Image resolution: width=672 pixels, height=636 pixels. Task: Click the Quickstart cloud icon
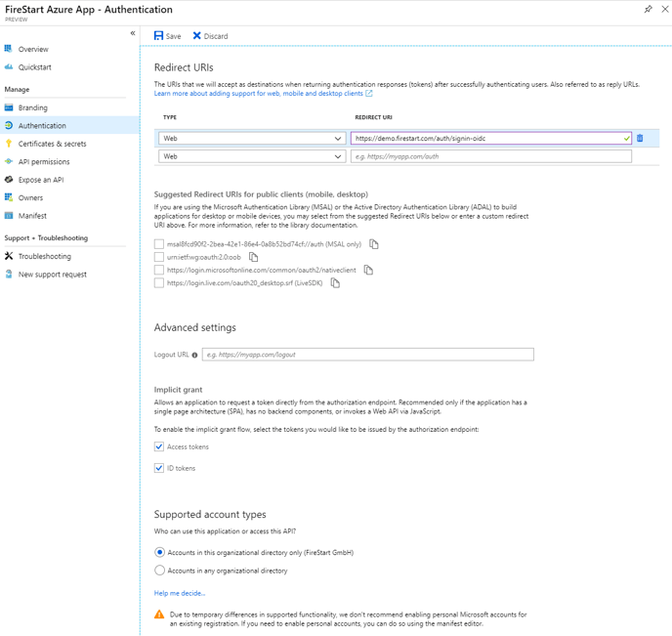(9, 66)
